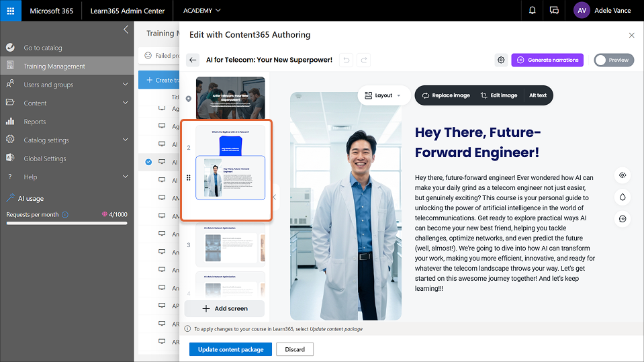The image size is (644, 362).
Task: Click the drag handle on the slide thumbnail
Action: pos(189,178)
